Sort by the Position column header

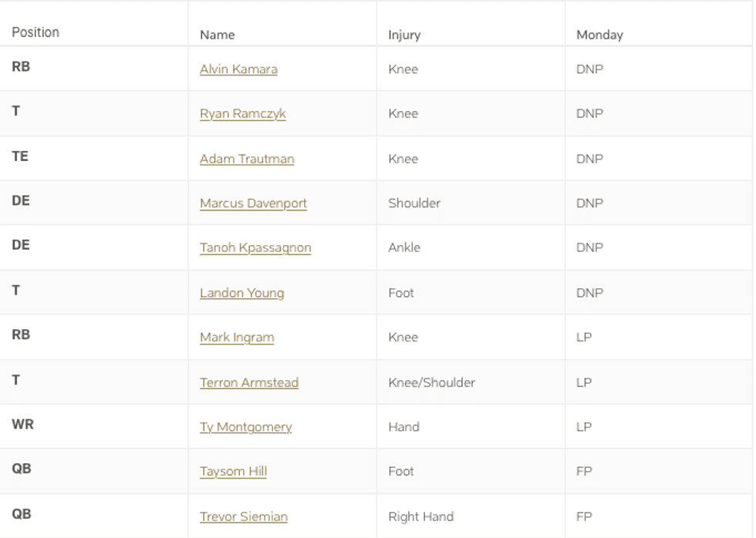(35, 32)
